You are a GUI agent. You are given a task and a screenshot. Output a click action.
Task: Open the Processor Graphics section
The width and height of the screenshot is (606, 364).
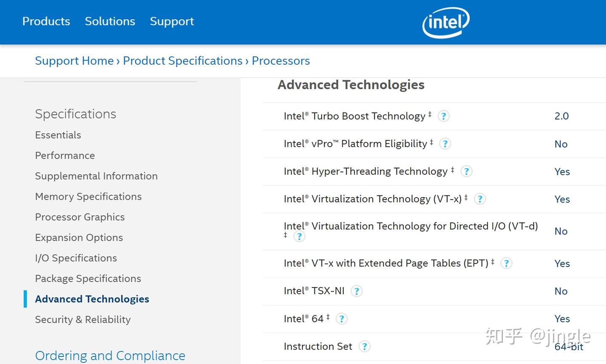point(80,217)
